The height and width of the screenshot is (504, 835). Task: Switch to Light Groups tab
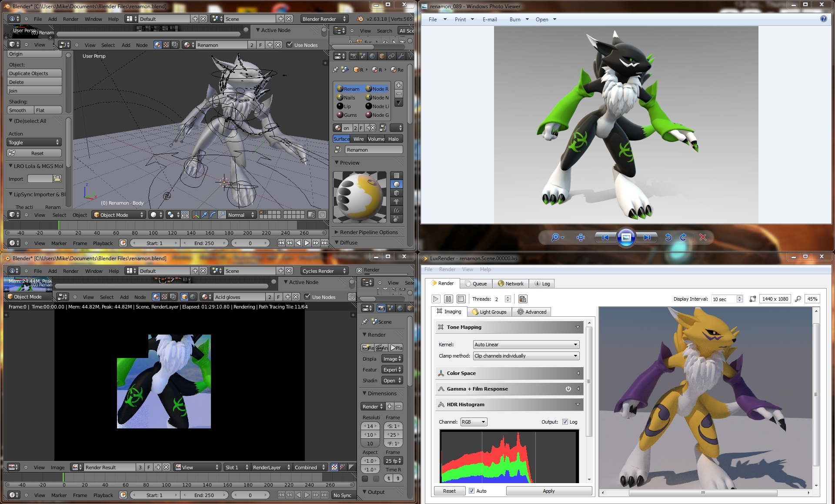[489, 312]
